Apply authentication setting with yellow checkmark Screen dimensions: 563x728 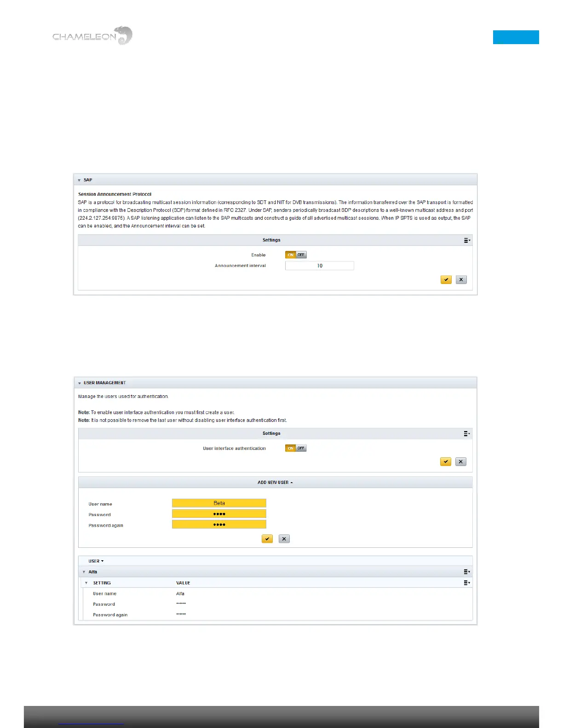(x=446, y=461)
